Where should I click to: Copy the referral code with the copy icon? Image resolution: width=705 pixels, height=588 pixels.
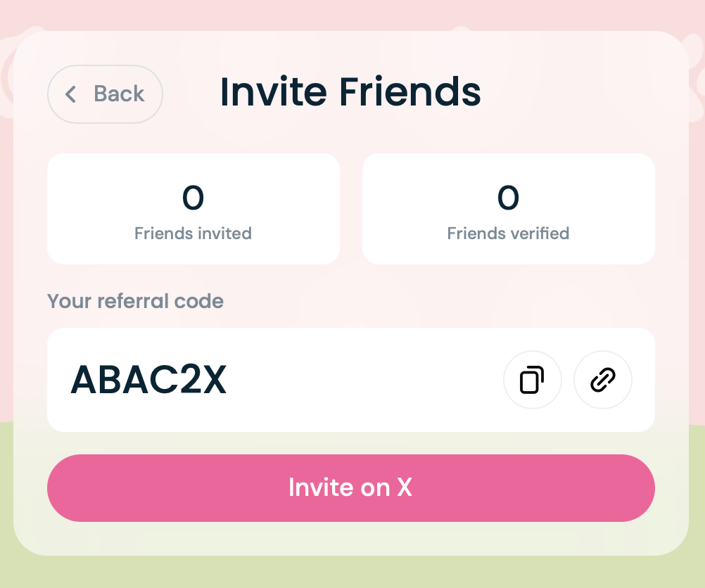click(532, 380)
